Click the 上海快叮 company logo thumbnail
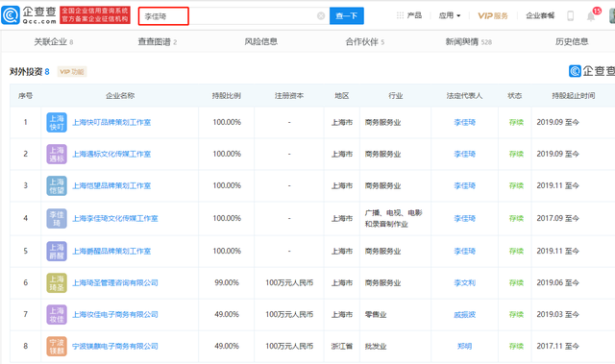 pyautogui.click(x=57, y=122)
